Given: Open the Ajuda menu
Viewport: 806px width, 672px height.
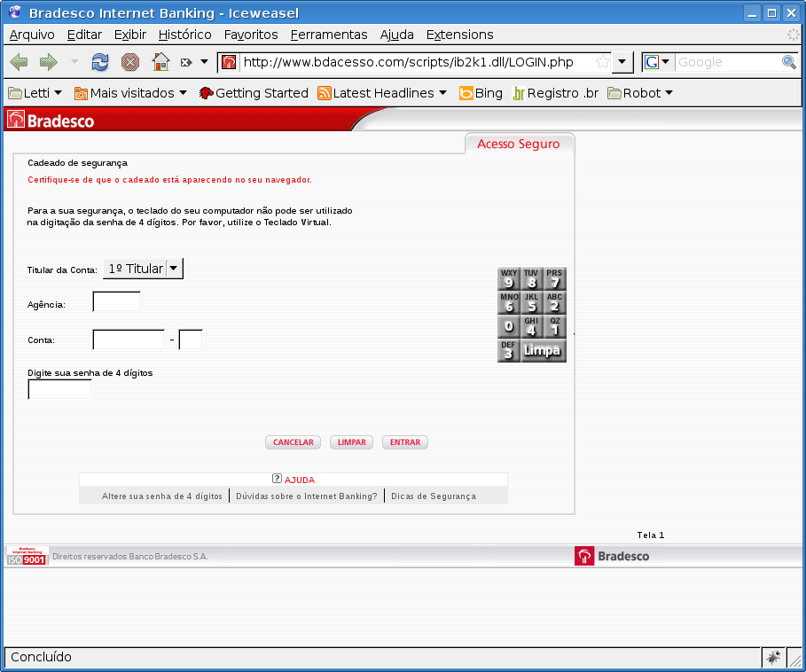Looking at the screenshot, I should coord(397,35).
